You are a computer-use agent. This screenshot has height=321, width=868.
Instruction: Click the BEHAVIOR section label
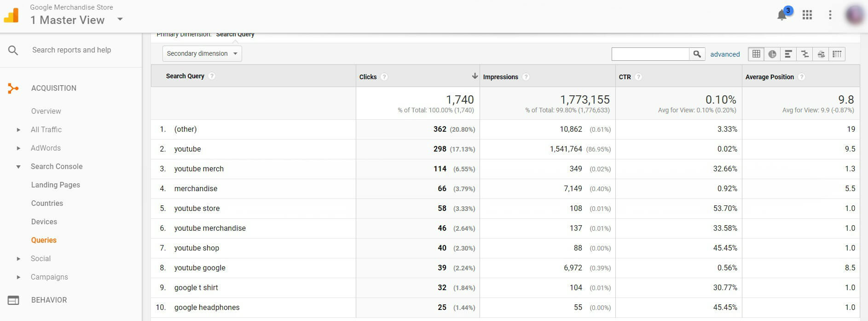click(49, 300)
